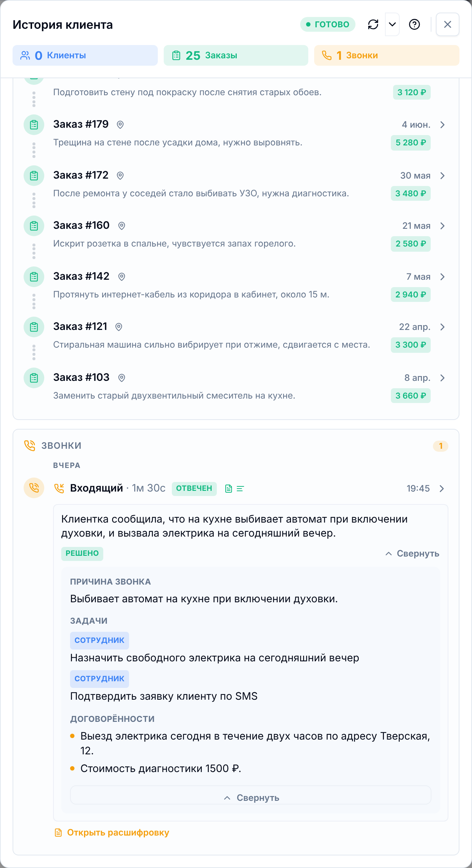Screen dimensions: 472x868
Task: Switch to the Звонки tab
Action: [x=387, y=55]
